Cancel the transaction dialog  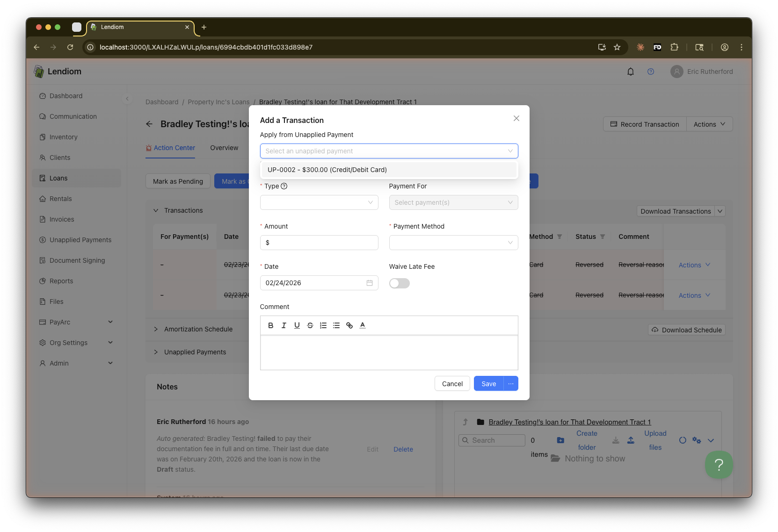click(x=452, y=384)
